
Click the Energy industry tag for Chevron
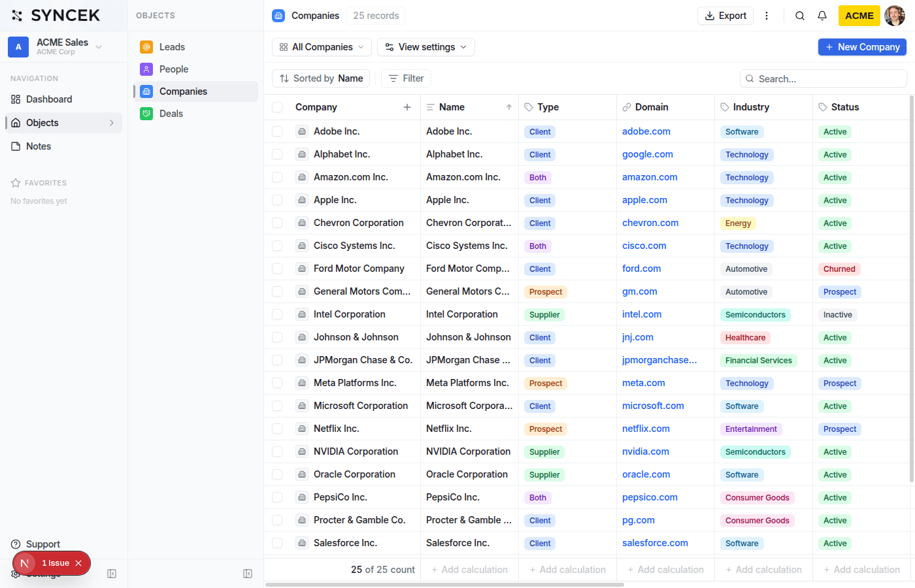click(x=739, y=223)
